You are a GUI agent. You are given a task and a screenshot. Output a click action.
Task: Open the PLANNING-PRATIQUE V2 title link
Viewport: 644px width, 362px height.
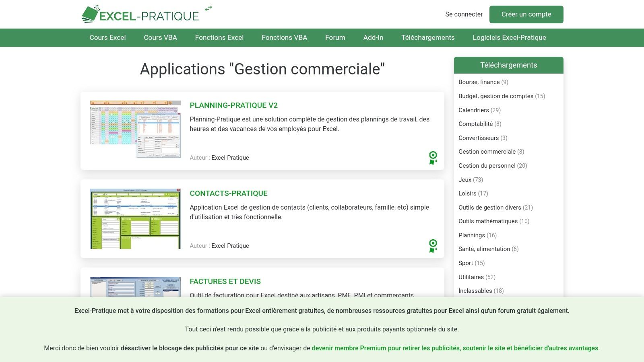point(233,105)
